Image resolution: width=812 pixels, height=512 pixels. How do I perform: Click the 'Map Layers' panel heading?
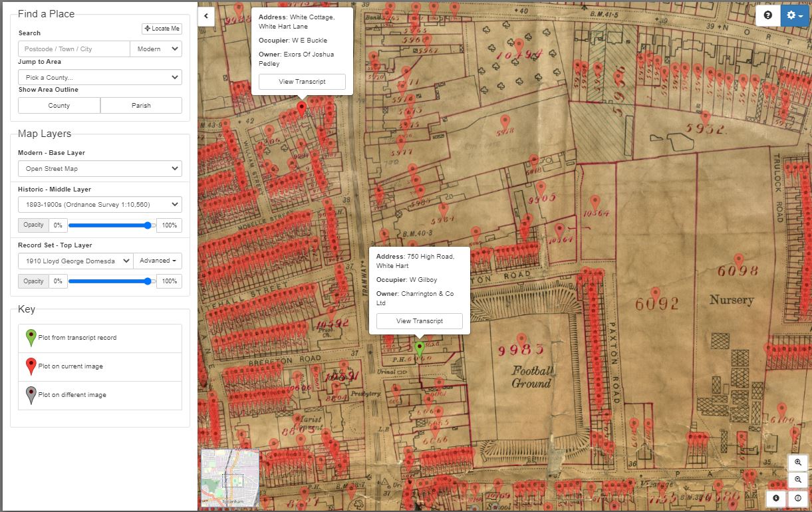pyautogui.click(x=45, y=134)
